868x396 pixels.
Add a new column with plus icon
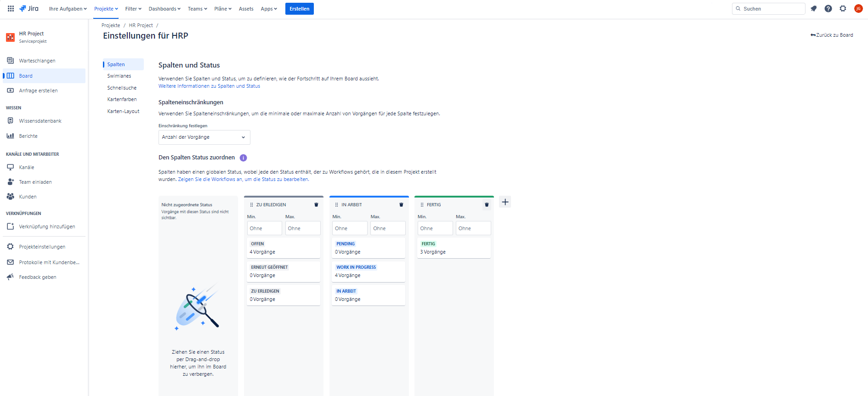point(505,202)
